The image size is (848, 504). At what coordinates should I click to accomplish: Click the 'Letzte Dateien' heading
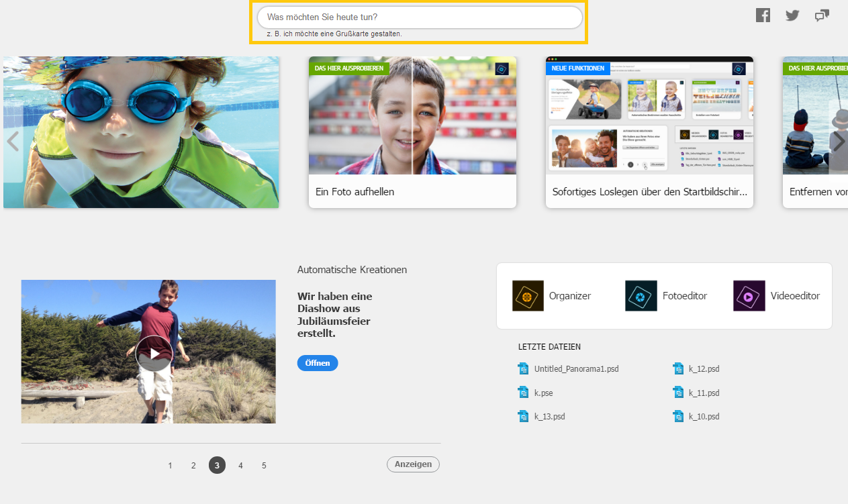549,347
